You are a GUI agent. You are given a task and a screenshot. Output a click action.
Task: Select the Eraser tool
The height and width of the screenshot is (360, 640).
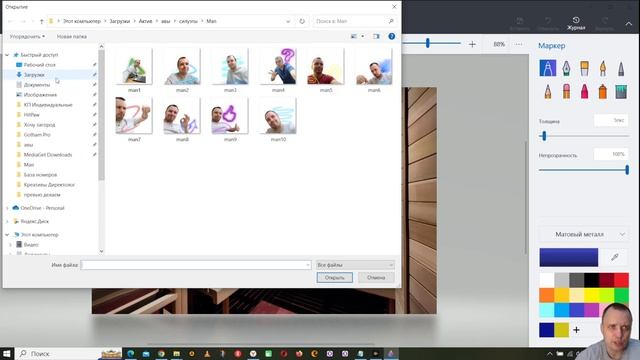[x=566, y=91]
